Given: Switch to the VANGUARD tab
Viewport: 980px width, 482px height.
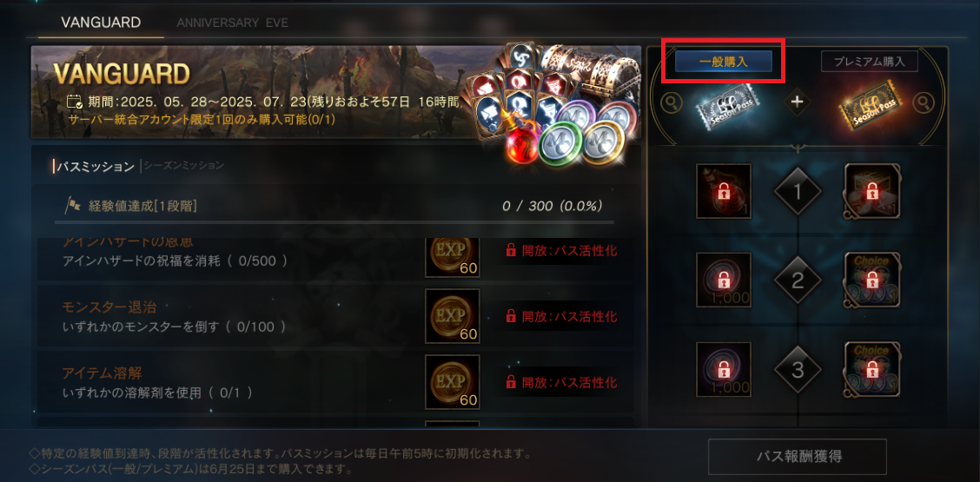Looking at the screenshot, I should click(101, 23).
